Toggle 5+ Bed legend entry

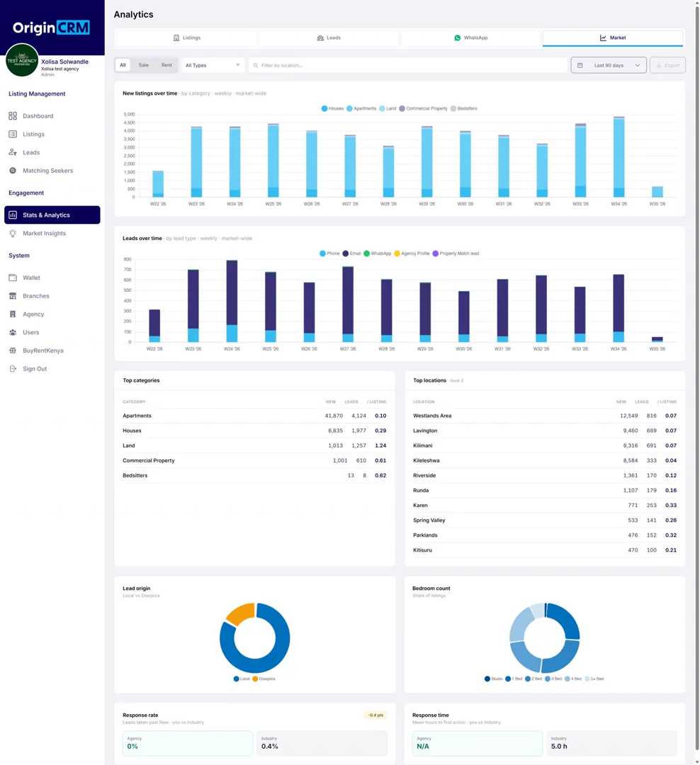[x=594, y=679]
